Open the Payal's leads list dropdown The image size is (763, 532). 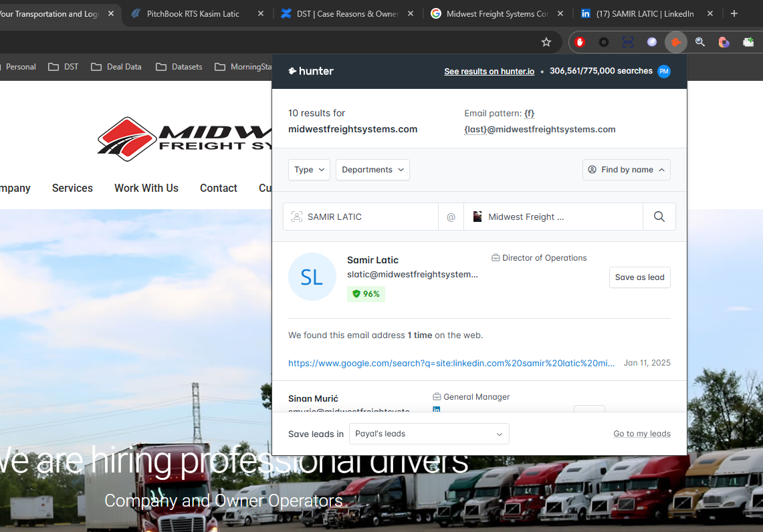point(429,434)
